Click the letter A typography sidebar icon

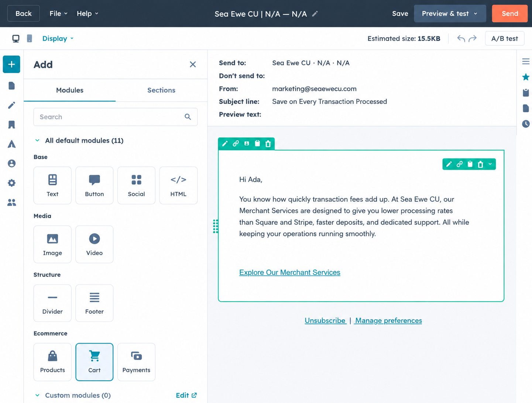click(11, 144)
